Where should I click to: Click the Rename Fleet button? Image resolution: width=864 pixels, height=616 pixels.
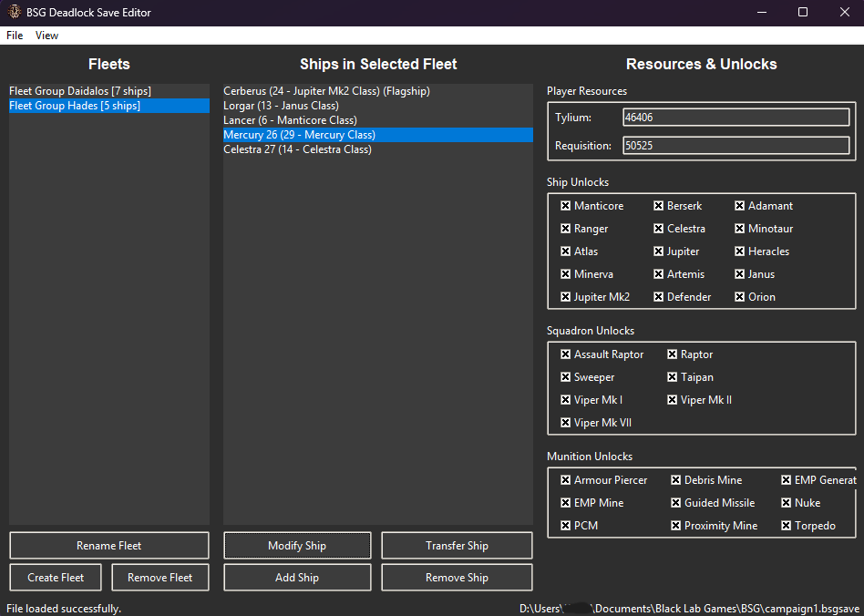pyautogui.click(x=109, y=546)
